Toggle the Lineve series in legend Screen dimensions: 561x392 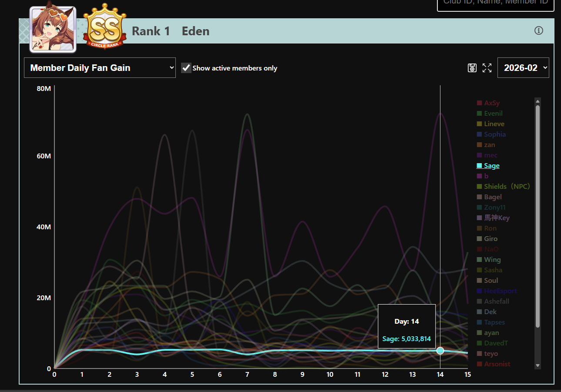point(490,124)
